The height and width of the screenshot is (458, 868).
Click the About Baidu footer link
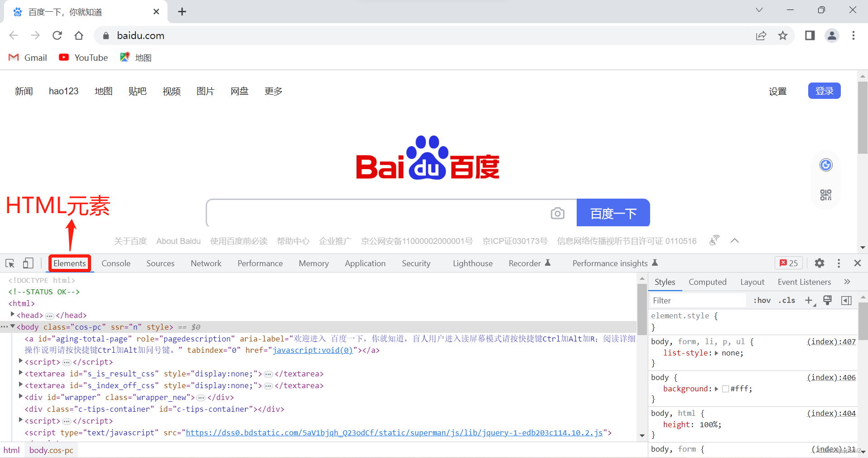pyautogui.click(x=178, y=241)
